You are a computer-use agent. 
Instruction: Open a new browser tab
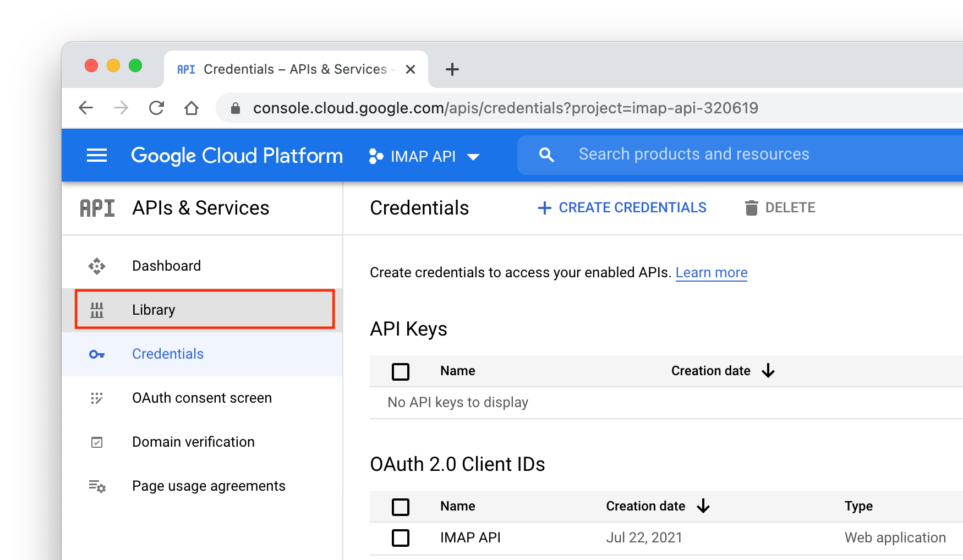(452, 69)
